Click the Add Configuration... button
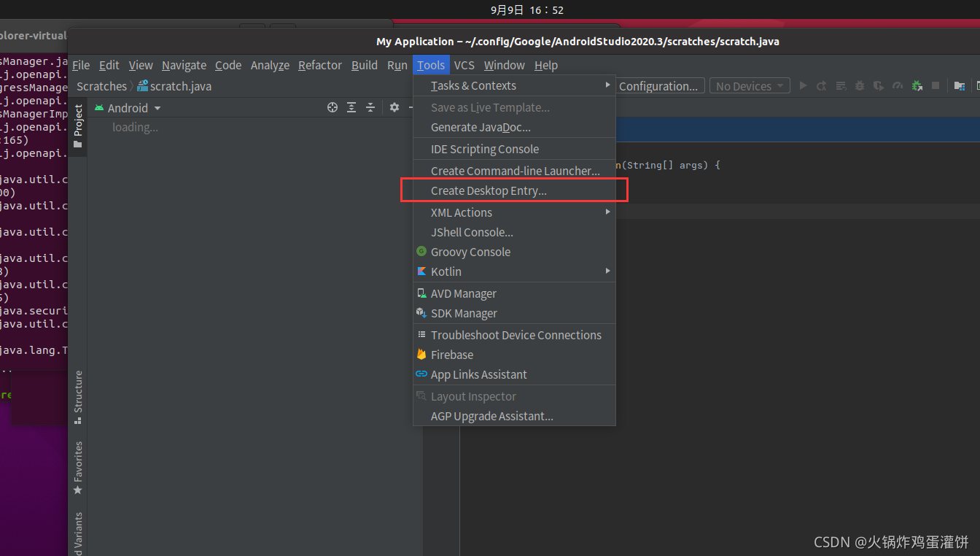Image resolution: width=980 pixels, height=556 pixels. [x=661, y=85]
